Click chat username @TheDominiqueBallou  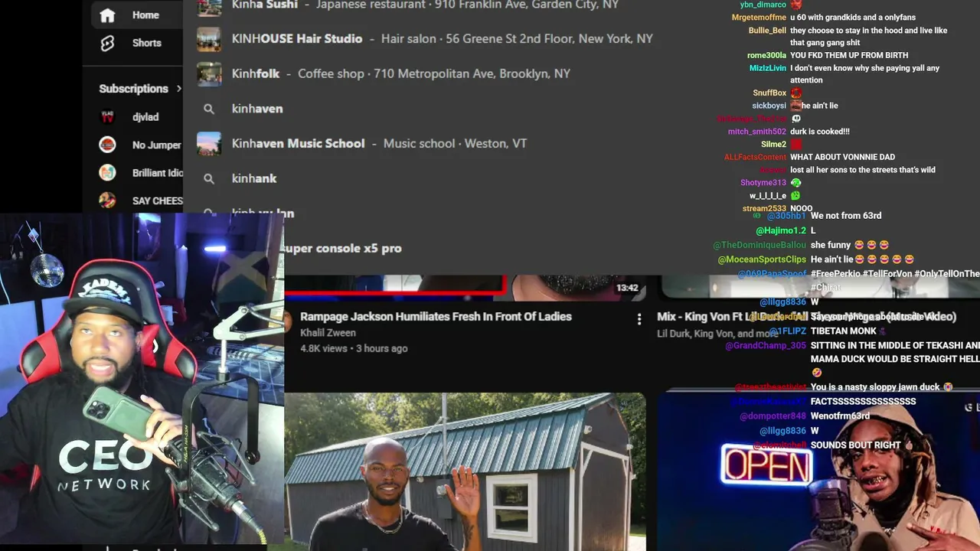point(759,245)
